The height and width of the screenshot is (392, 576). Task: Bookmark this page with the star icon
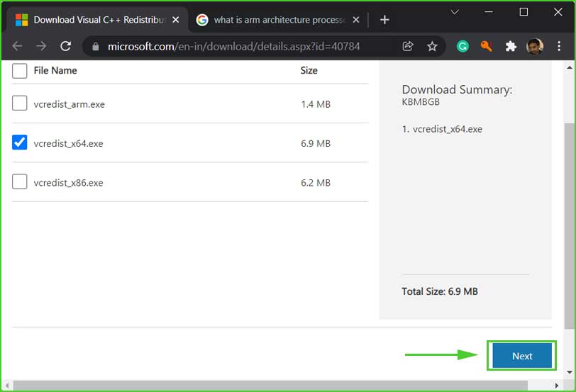pos(432,46)
